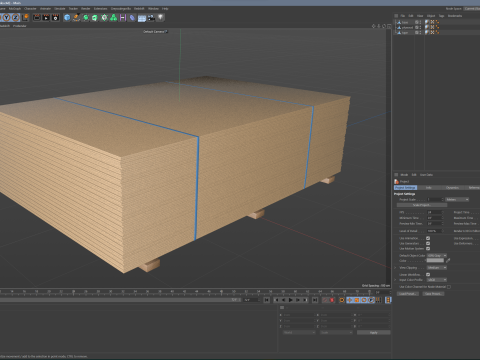Open Scale mode dropdown in coordinates panel
The width and height of the screenshot is (480, 360).
(x=336, y=332)
